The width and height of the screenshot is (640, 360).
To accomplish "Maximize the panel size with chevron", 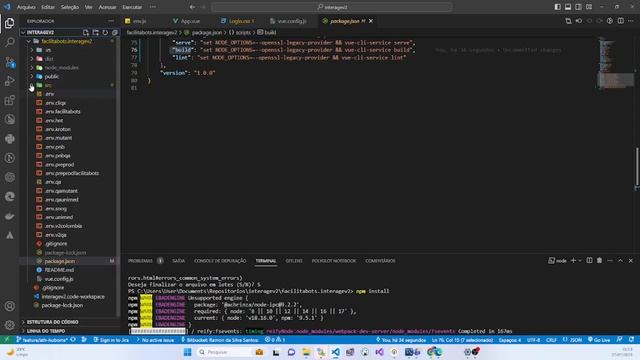I will tap(620, 260).
